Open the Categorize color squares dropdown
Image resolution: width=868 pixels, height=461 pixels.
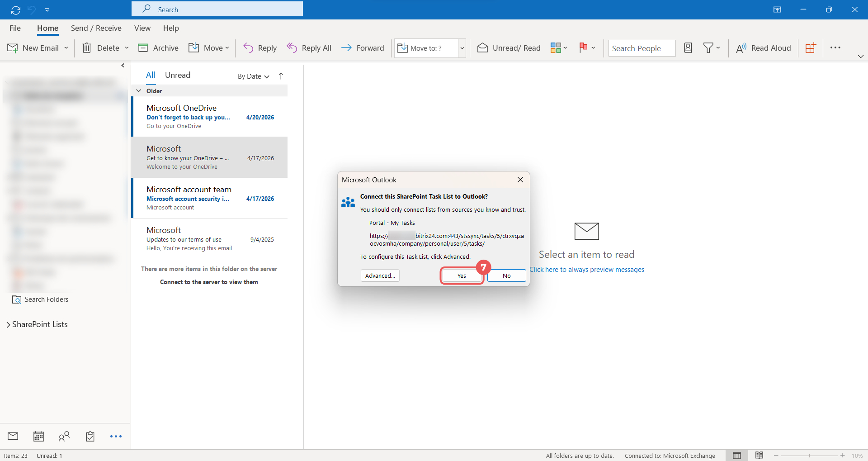pyautogui.click(x=559, y=48)
